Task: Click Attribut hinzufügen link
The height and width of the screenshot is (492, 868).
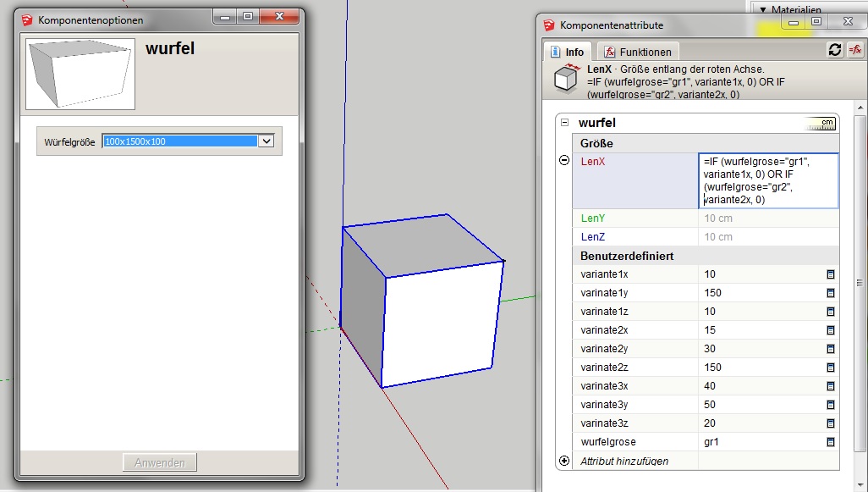Action: coord(624,462)
